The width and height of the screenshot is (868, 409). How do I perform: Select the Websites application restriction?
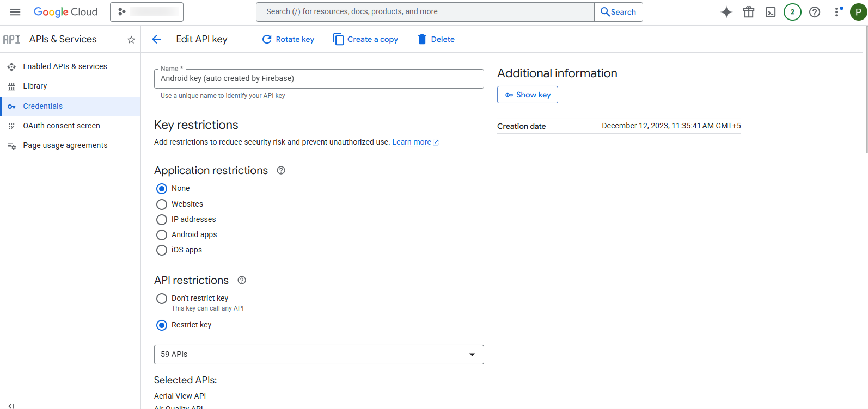162,205
